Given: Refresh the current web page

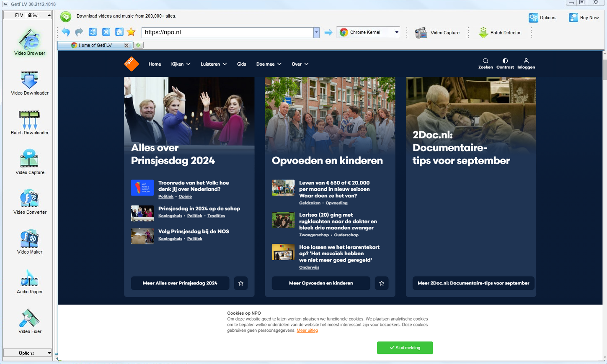Looking at the screenshot, I should click(x=93, y=32).
